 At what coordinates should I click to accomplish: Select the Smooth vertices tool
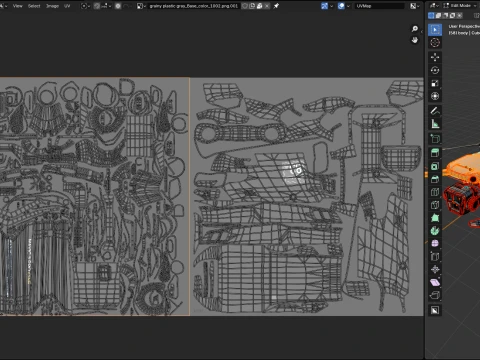(435, 244)
